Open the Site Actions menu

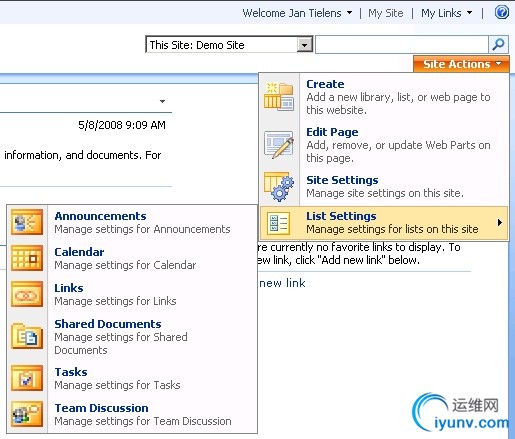click(x=461, y=64)
